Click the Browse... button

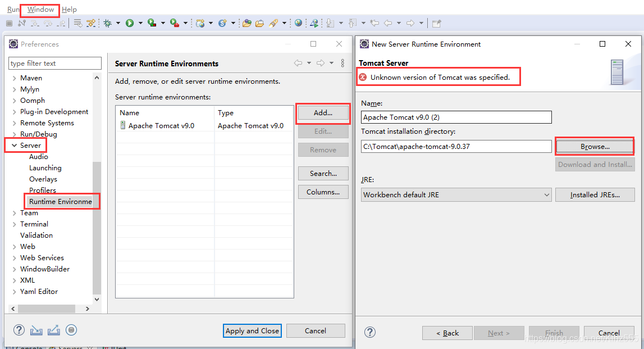pos(595,146)
